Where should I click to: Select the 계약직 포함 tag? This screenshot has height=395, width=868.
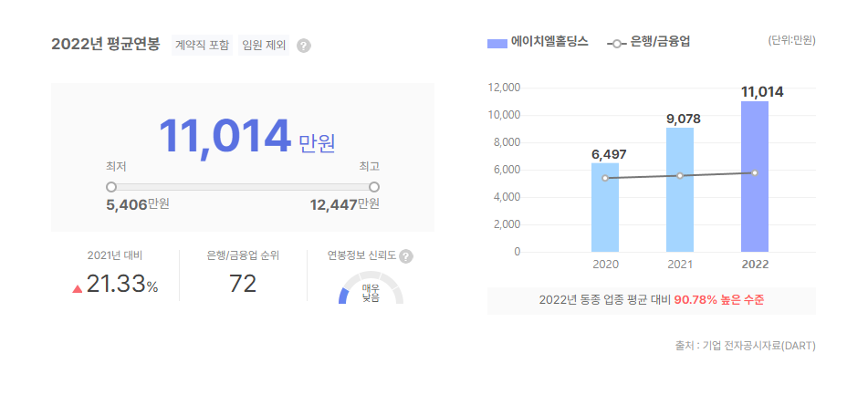pos(202,46)
